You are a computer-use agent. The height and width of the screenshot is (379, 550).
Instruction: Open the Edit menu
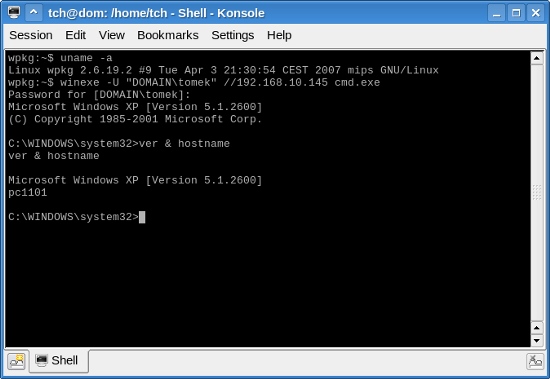[x=75, y=35]
